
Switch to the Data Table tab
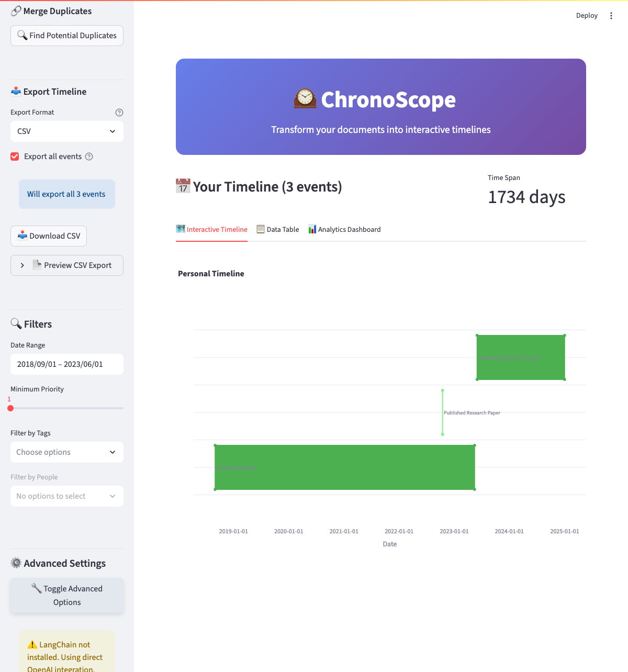click(x=278, y=229)
